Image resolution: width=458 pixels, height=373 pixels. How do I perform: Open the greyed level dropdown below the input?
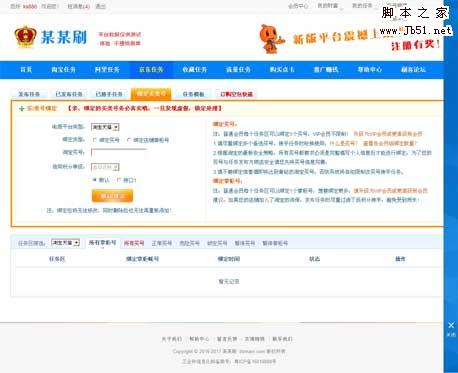coord(105,167)
